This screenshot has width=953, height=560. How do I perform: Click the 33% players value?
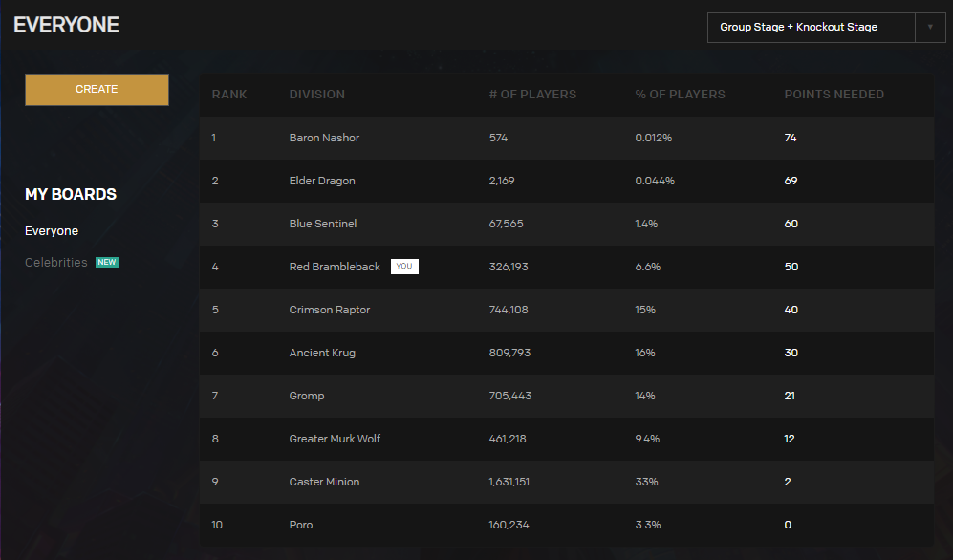(647, 482)
